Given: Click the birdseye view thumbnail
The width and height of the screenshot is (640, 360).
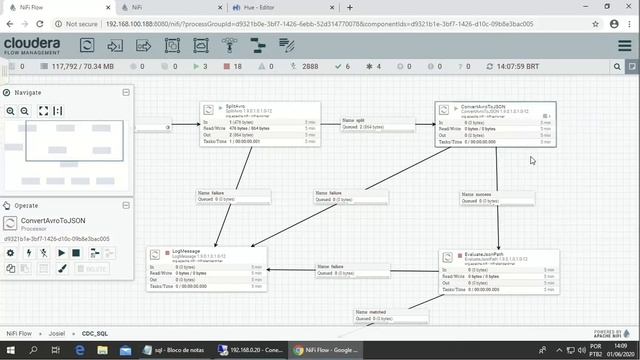Looking at the screenshot, I should point(68,155).
